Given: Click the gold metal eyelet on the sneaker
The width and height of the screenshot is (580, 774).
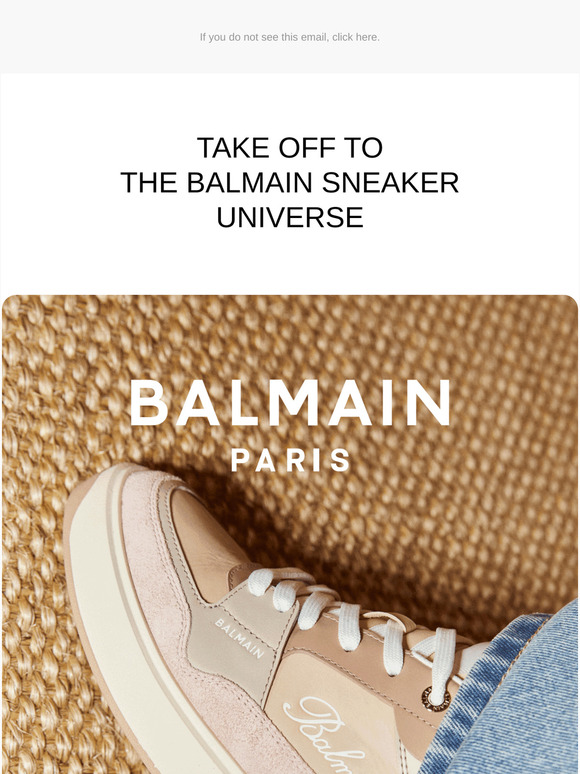Looking at the screenshot, I should click(435, 698).
